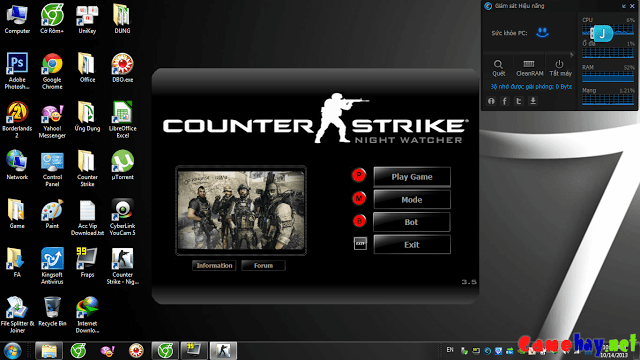The height and width of the screenshot is (360, 640).
Task: Launch LibreOffice Excel shortcut
Action: (x=122, y=120)
